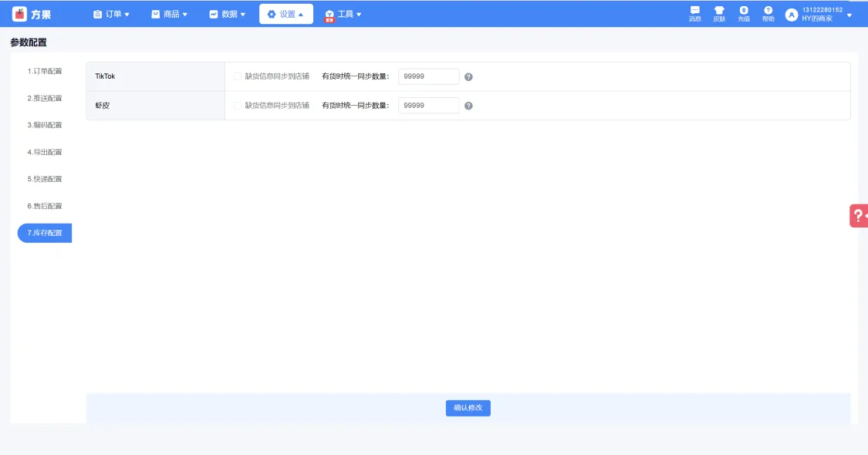This screenshot has width=868, height=455.
Task: Click the 方果 logo icon
Action: coord(19,14)
